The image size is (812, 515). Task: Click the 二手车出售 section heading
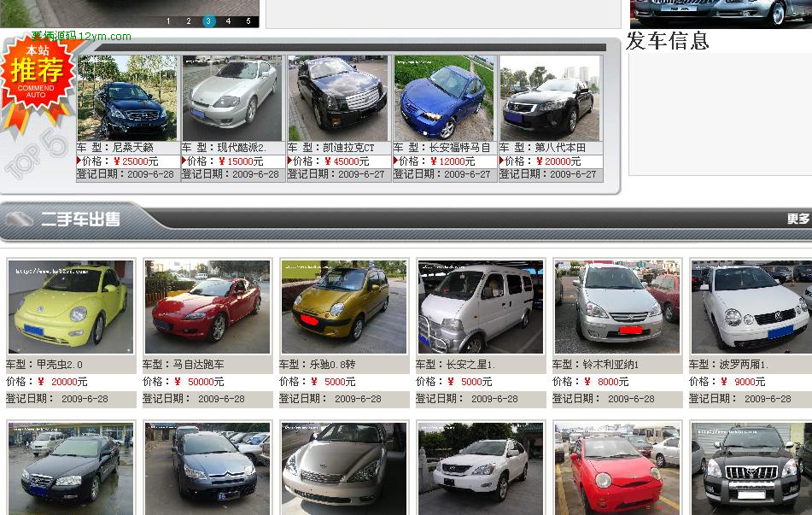pyautogui.click(x=80, y=219)
